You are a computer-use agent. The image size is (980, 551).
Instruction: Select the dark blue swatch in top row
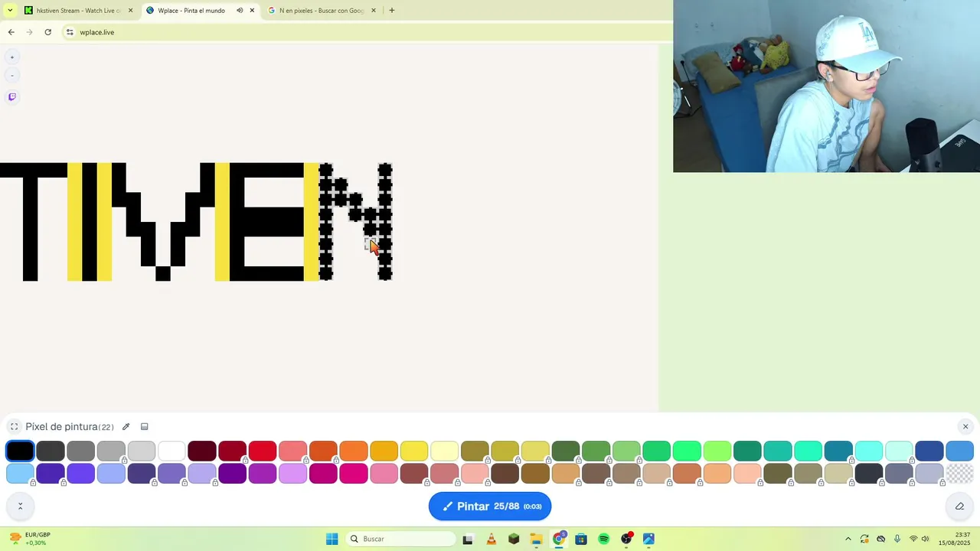tap(929, 452)
